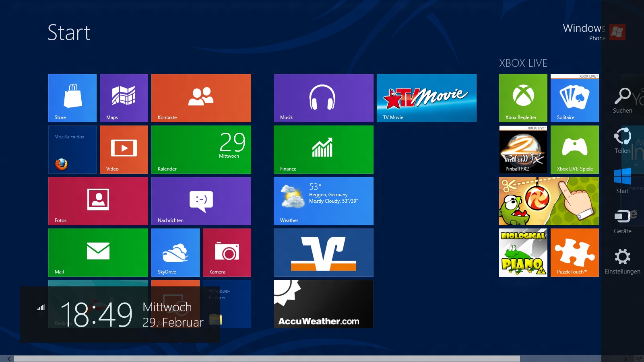Launch the Maps tile
This screenshot has height=362, width=644.
point(124,98)
